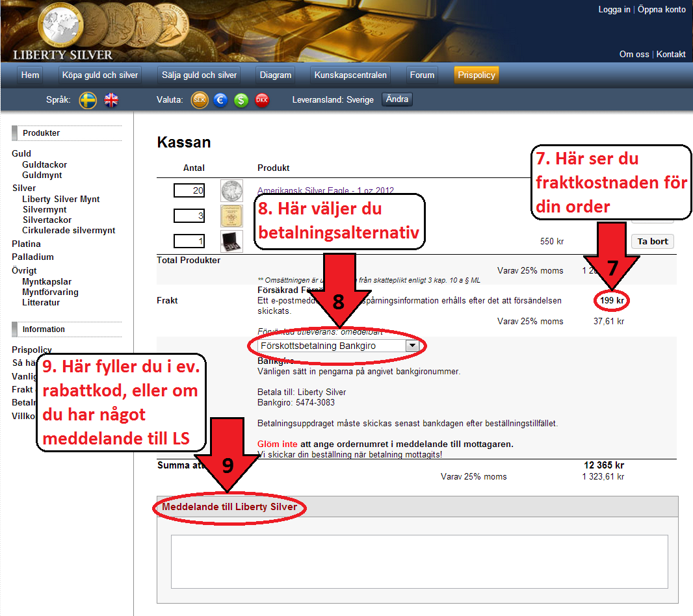Image resolution: width=693 pixels, height=616 pixels.
Task: Click the 550 kr product price
Action: 551,241
